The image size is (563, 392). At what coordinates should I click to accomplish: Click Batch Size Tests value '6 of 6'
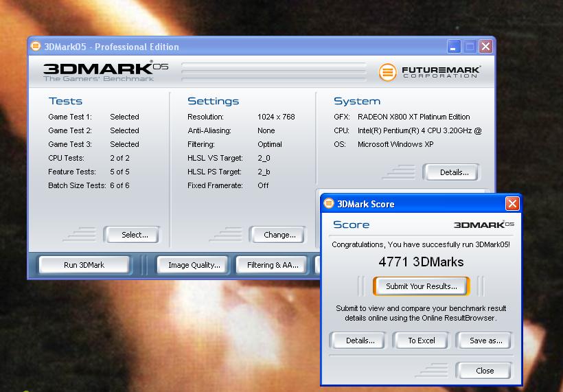[x=119, y=185]
